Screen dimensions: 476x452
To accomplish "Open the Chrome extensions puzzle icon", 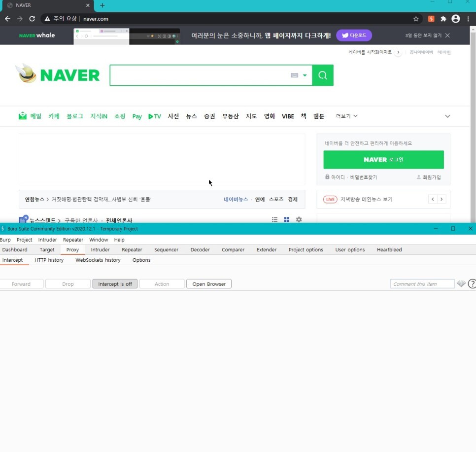I will [443, 19].
